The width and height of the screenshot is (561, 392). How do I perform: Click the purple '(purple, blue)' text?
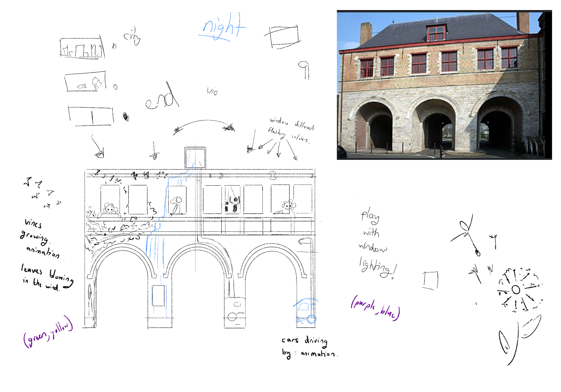coord(375,308)
